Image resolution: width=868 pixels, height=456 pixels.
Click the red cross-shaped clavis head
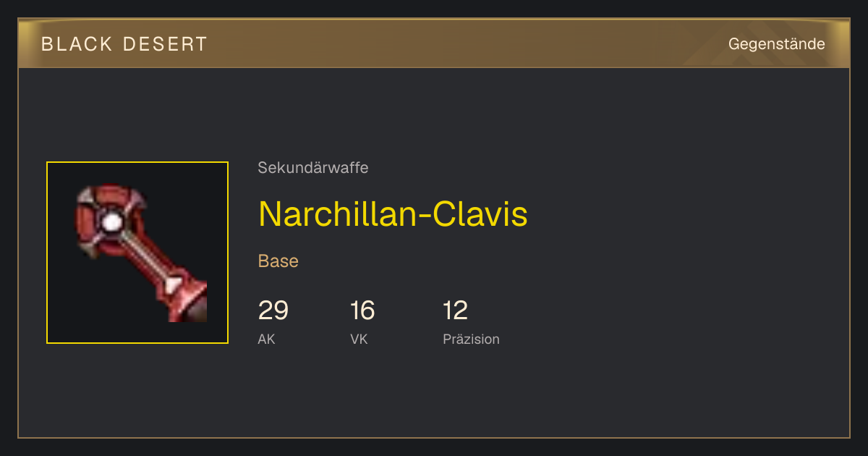coord(111,221)
